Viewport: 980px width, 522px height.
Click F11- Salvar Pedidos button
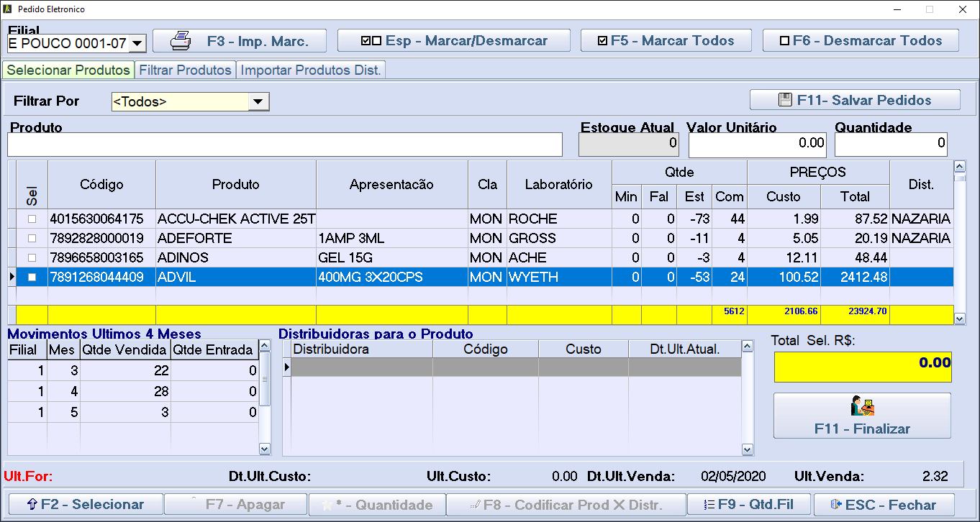[x=855, y=100]
